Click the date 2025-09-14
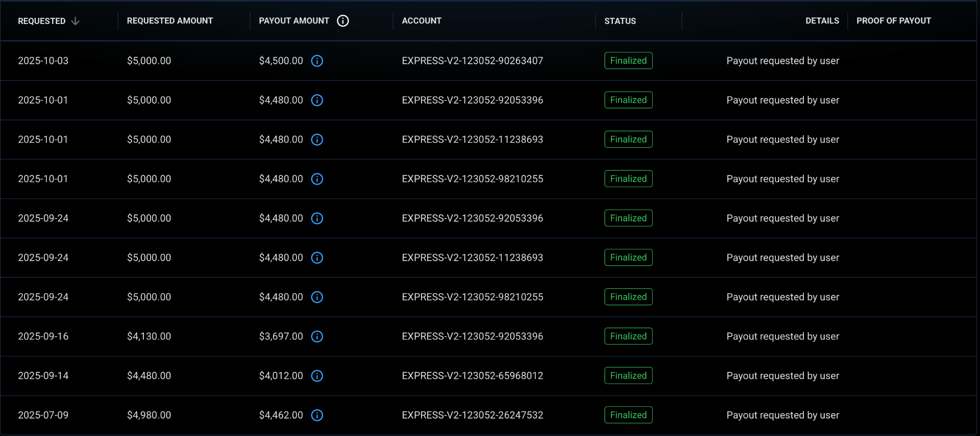The image size is (980, 436). (43, 376)
